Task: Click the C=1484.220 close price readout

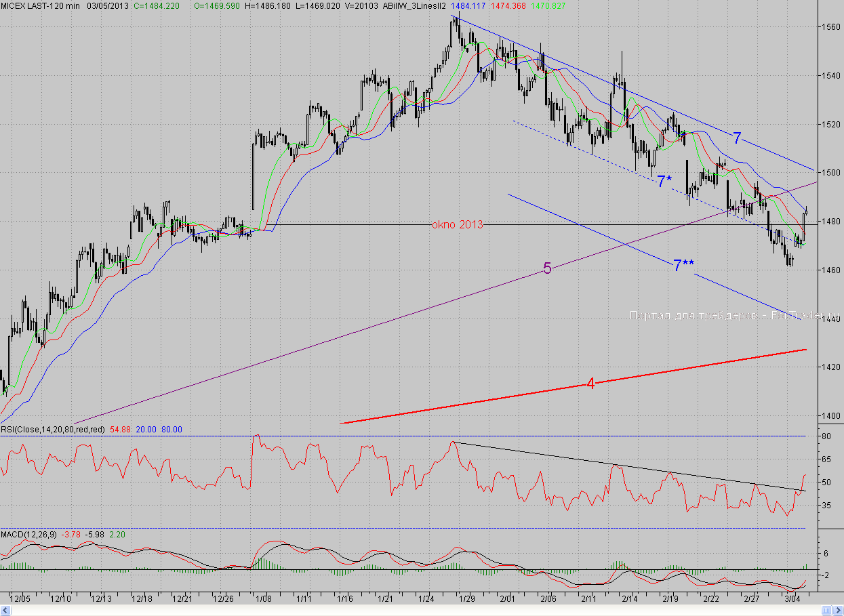Action: [156, 5]
